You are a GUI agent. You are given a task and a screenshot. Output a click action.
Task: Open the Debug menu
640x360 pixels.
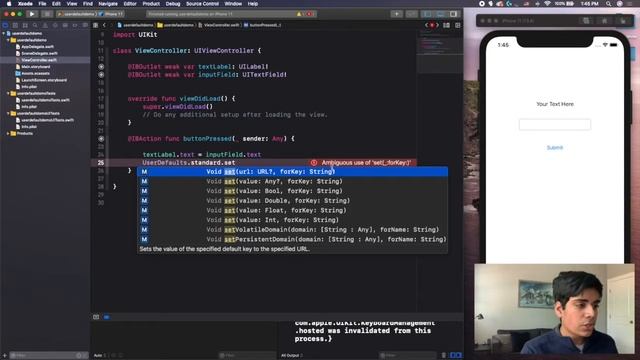[x=173, y=4]
